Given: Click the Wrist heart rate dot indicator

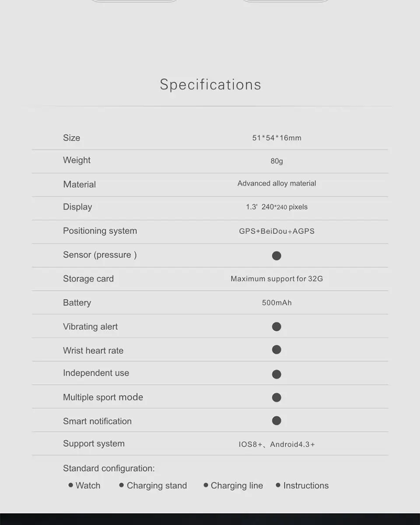Looking at the screenshot, I should pos(276,350).
